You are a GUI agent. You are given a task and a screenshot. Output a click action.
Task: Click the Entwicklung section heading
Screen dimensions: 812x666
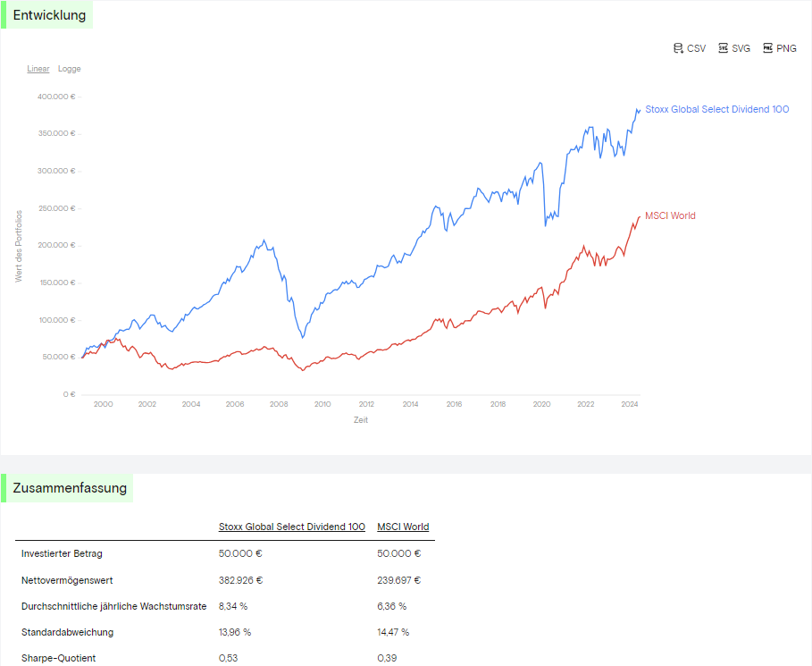pos(49,15)
